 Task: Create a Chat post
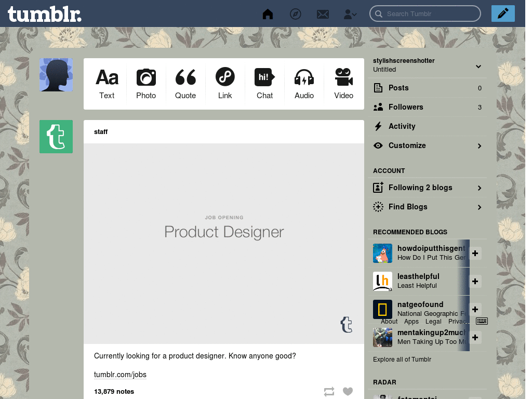pyautogui.click(x=264, y=84)
